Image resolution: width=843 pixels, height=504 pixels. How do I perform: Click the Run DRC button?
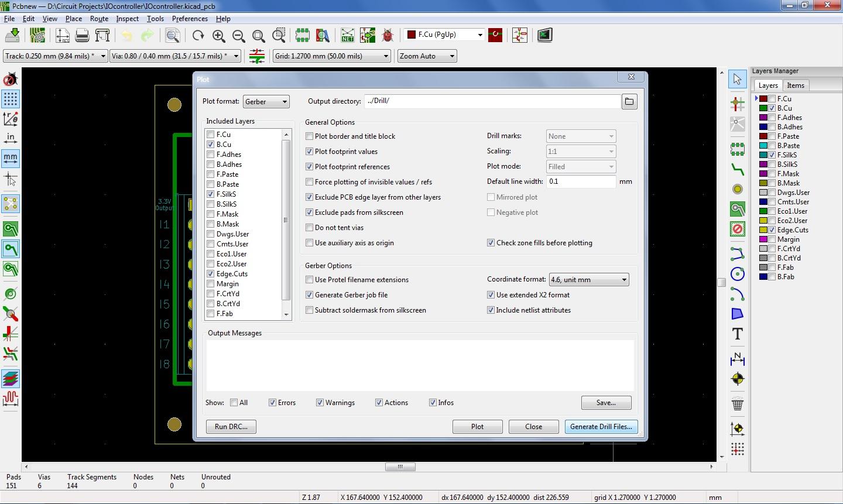tap(231, 427)
